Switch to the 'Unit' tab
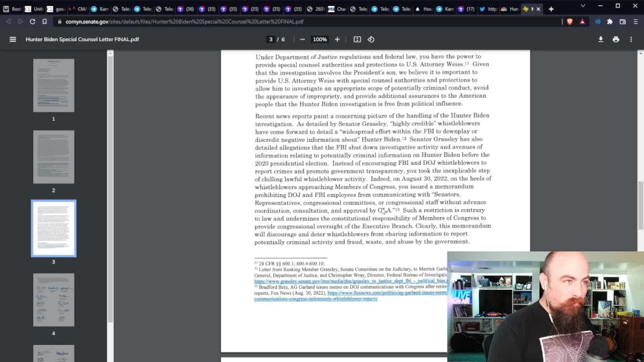This screenshot has width=644, height=362. [x=34, y=9]
